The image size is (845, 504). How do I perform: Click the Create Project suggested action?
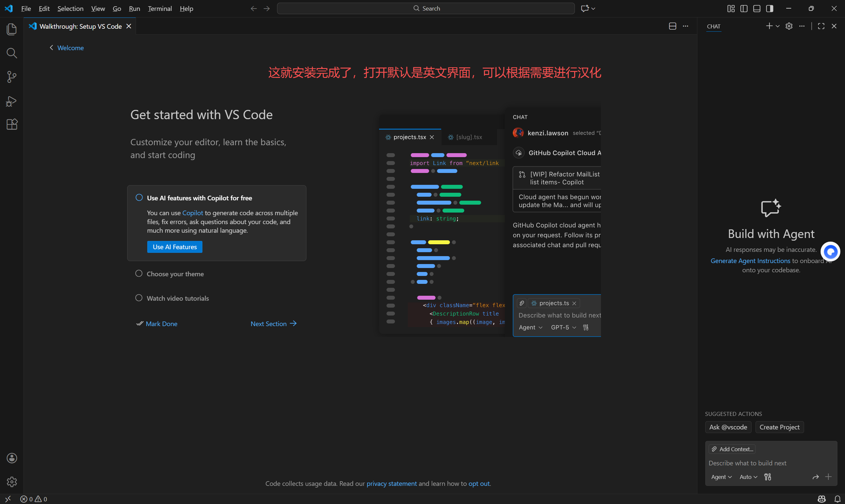coord(779,427)
